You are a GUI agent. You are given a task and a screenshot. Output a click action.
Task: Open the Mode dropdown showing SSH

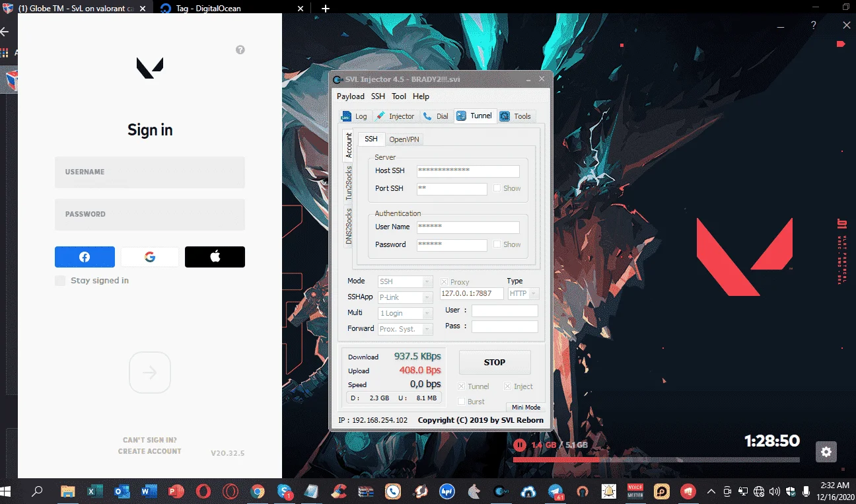(x=405, y=281)
